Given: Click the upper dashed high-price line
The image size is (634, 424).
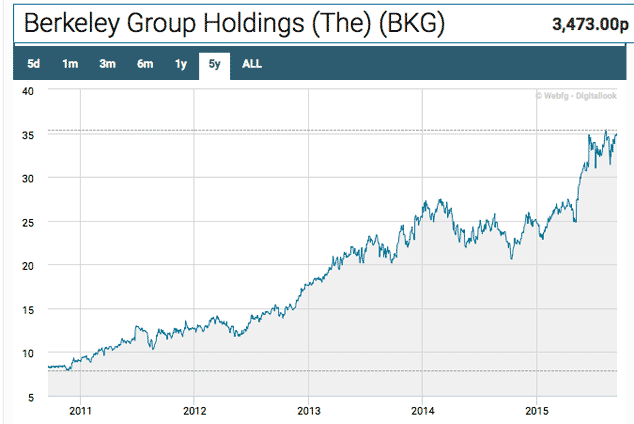Looking at the screenshot, I should coord(300,131).
